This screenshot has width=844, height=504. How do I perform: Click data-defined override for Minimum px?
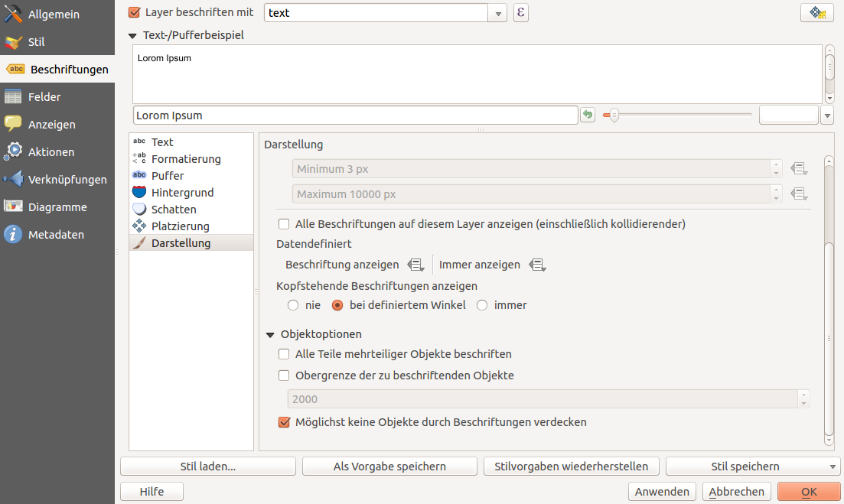tap(800, 169)
